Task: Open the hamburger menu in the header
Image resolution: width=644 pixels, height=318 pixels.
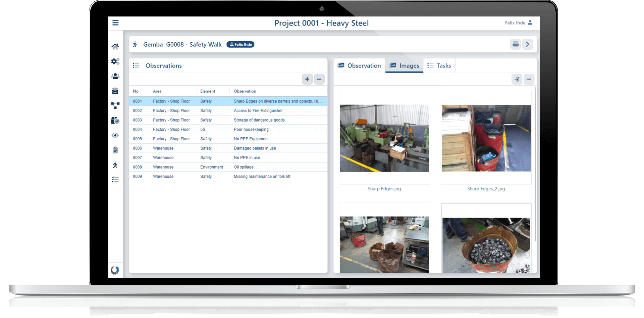Action: 115,23
